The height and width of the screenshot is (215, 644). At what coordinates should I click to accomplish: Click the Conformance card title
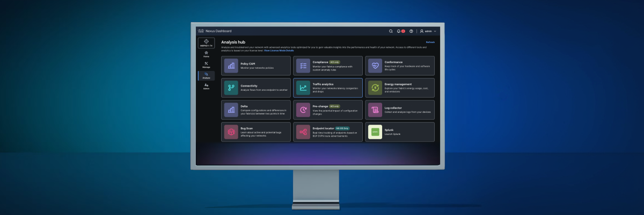click(393, 62)
